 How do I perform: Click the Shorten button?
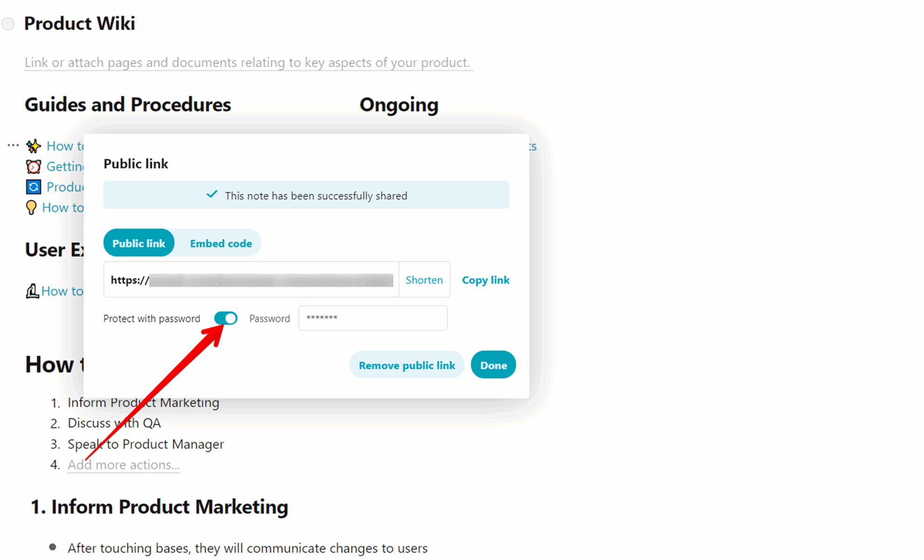pyautogui.click(x=424, y=280)
